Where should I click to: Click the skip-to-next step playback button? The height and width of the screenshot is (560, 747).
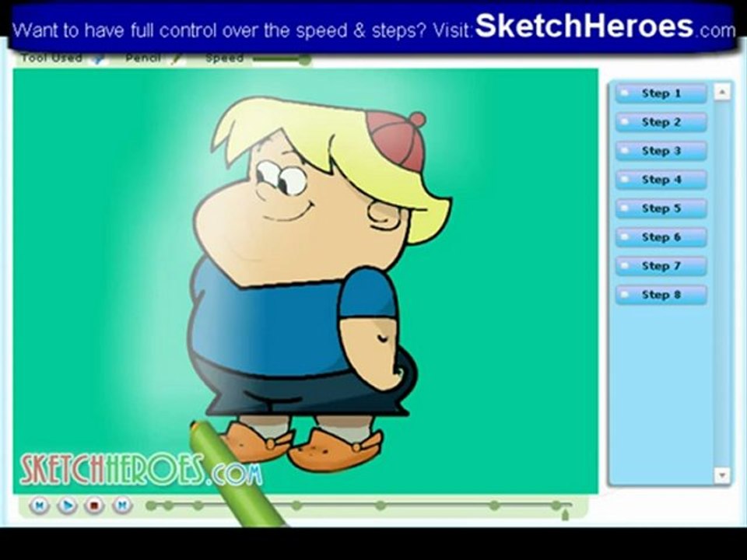pos(122,506)
